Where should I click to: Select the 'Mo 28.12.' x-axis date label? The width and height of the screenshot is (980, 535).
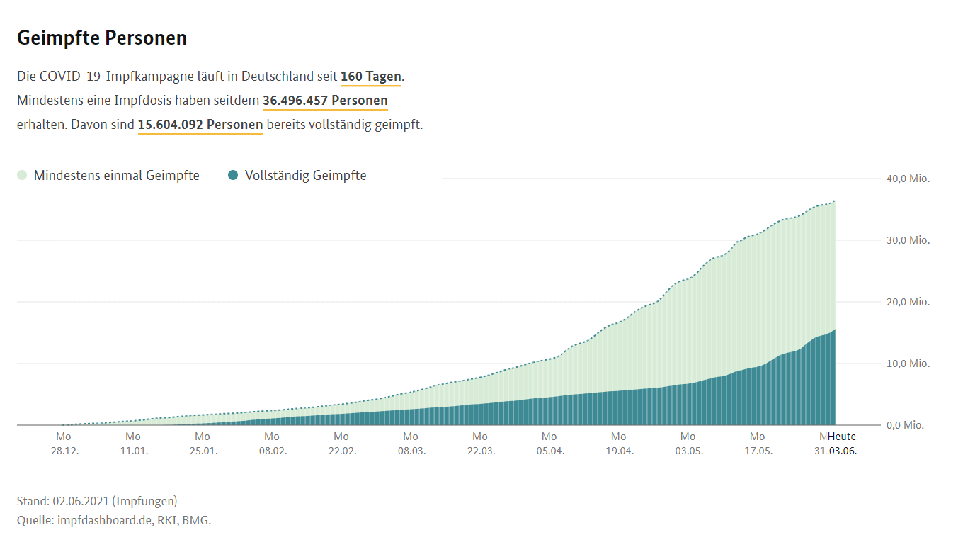click(64, 444)
